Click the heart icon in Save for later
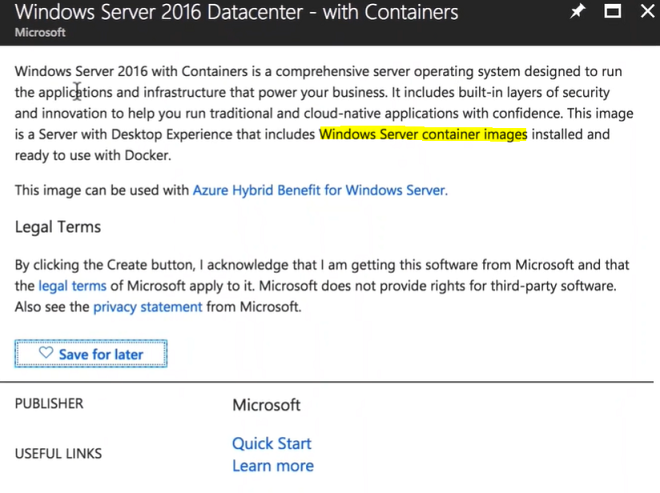Image resolution: width=660 pixels, height=493 pixels. pyautogui.click(x=46, y=353)
